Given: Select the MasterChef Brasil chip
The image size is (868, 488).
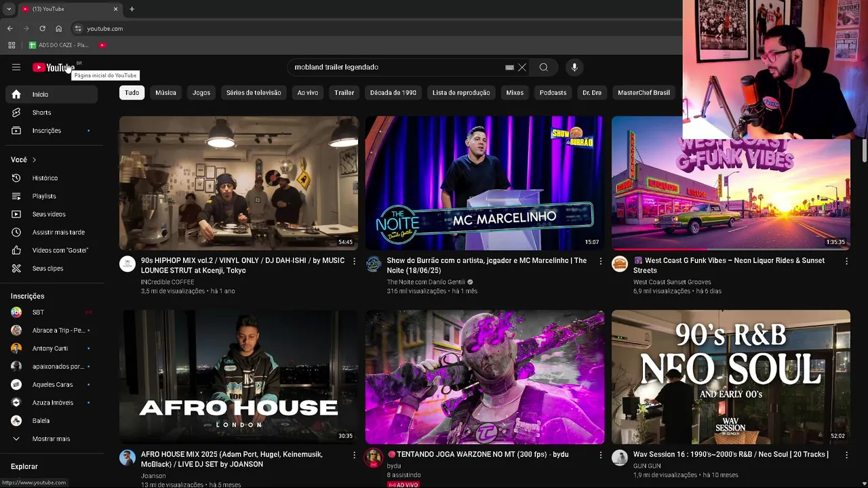Looking at the screenshot, I should point(644,92).
